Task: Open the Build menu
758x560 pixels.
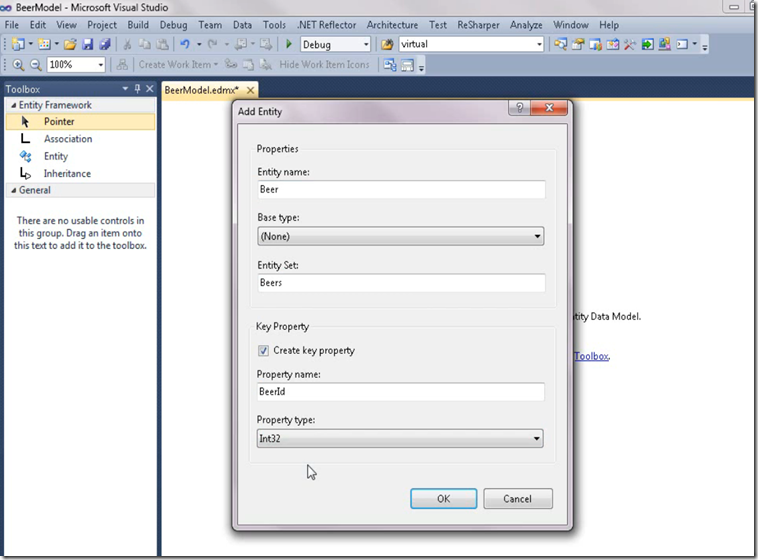Action: click(x=138, y=25)
